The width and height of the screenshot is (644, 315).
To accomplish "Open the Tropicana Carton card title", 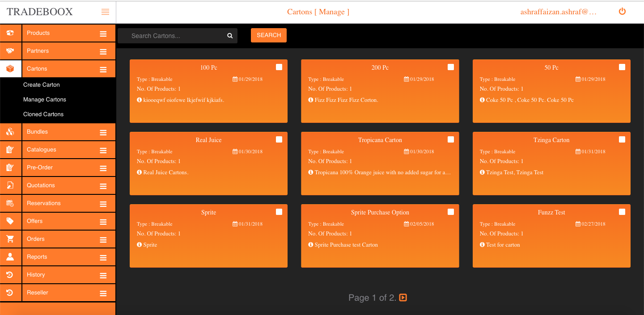I will click(x=380, y=140).
